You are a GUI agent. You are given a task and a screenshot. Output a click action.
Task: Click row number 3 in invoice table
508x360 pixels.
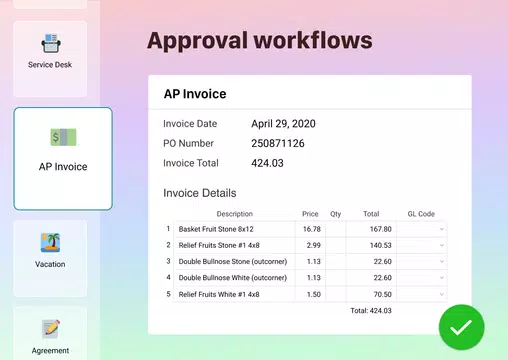point(168,261)
